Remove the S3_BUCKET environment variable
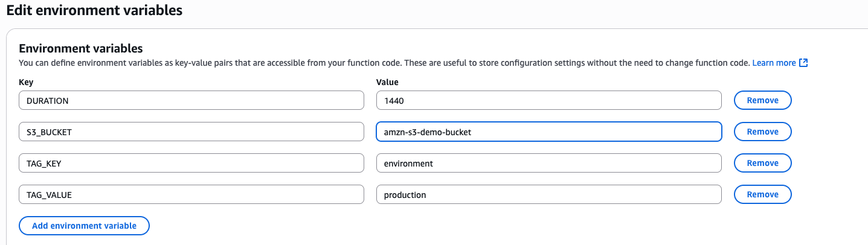Screen dimensions: 868x245 pos(762,132)
